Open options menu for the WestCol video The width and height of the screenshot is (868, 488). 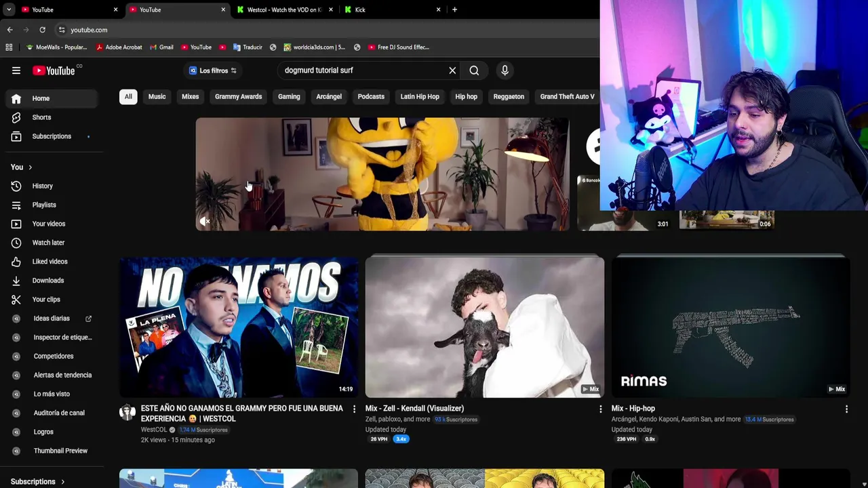coord(354,409)
